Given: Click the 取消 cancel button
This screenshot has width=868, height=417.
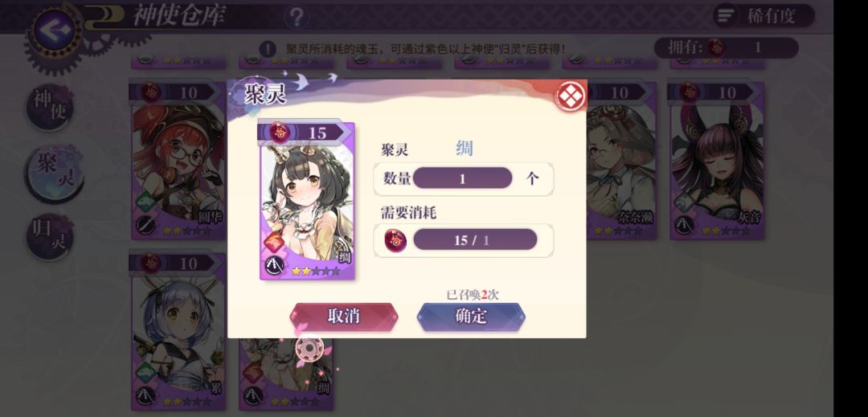Looking at the screenshot, I should pos(344,317).
